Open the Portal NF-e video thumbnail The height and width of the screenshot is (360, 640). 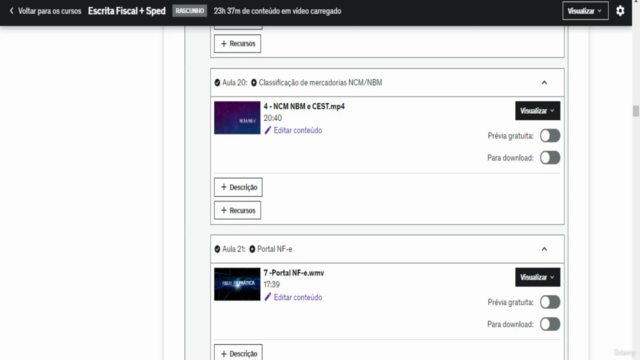(x=237, y=284)
